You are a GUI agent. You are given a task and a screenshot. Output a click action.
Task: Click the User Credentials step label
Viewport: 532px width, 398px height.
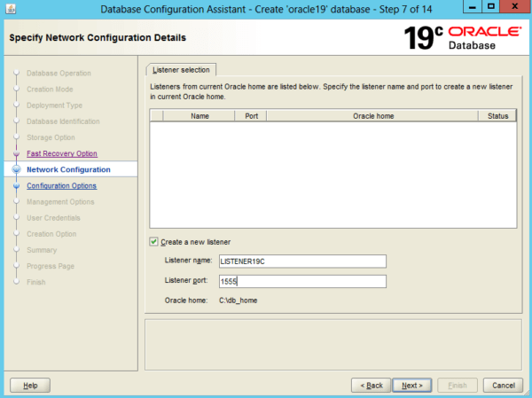(53, 218)
